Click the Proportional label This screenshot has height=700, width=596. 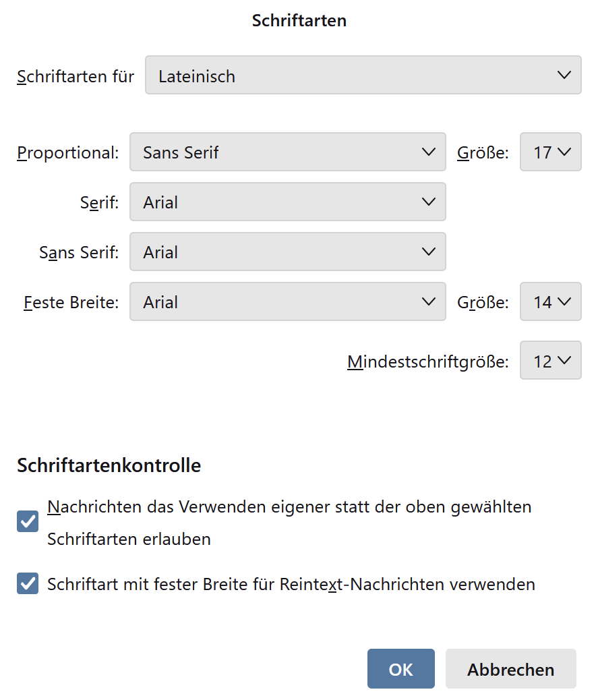click(x=67, y=153)
